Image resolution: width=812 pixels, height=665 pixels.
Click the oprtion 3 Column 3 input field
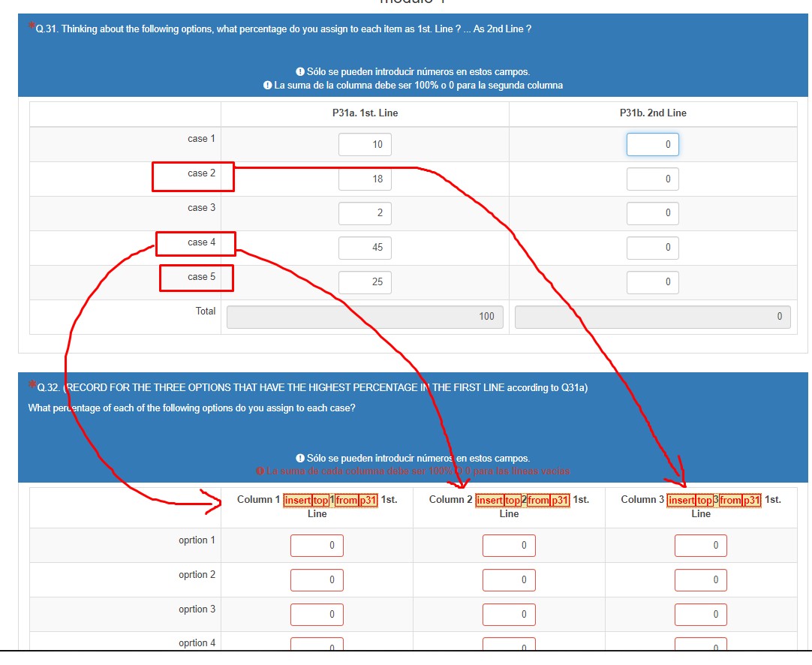pyautogui.click(x=700, y=615)
